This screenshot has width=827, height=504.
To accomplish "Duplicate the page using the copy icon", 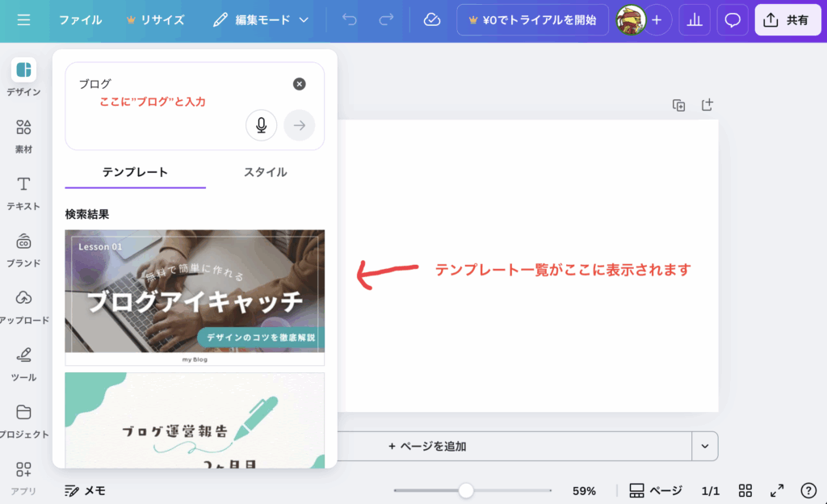I will pyautogui.click(x=679, y=105).
